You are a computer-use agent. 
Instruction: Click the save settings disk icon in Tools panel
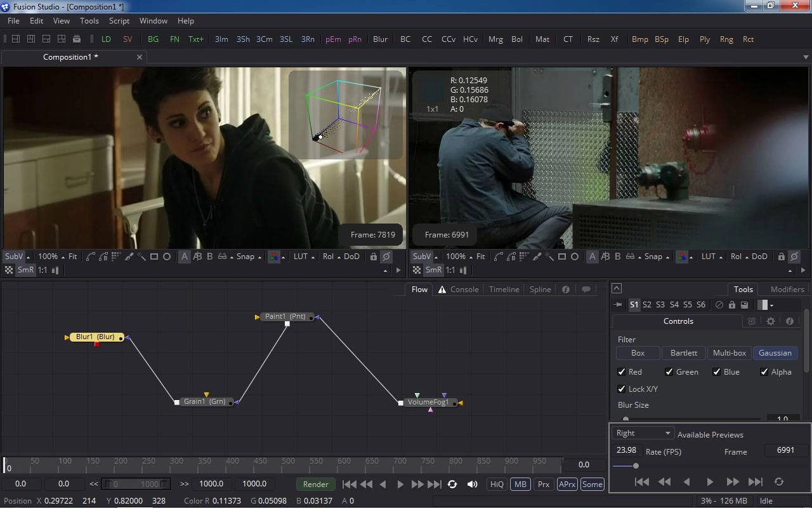pos(745,305)
